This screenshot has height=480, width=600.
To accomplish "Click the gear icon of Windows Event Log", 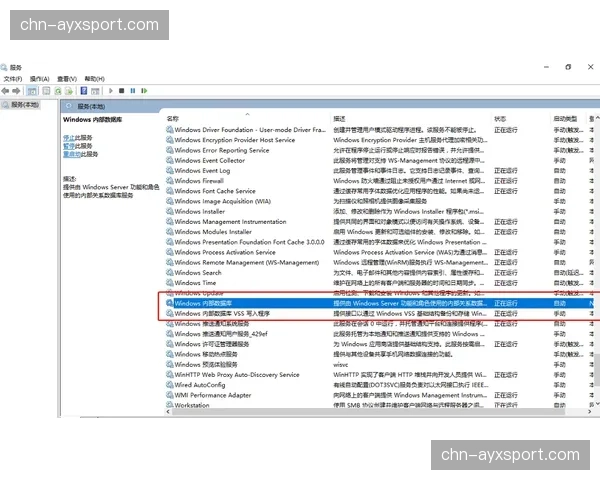I will 170,170.
